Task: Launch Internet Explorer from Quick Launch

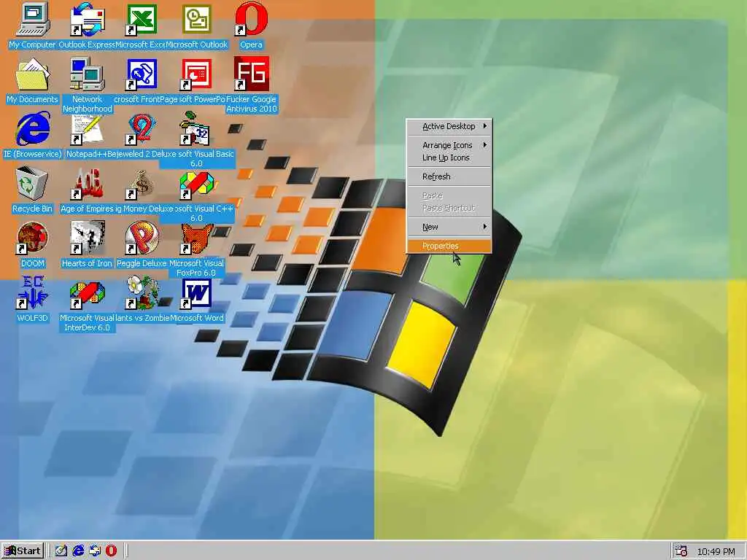Action: (x=78, y=551)
